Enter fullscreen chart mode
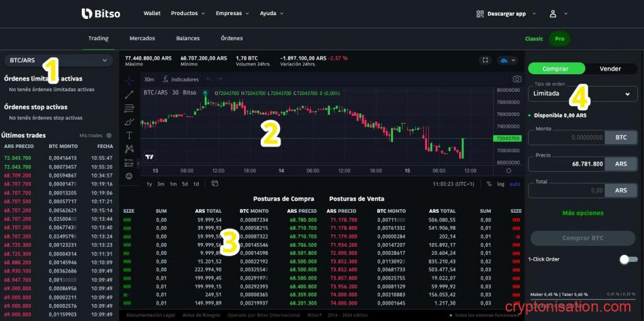644x321 pixels. tap(485, 60)
